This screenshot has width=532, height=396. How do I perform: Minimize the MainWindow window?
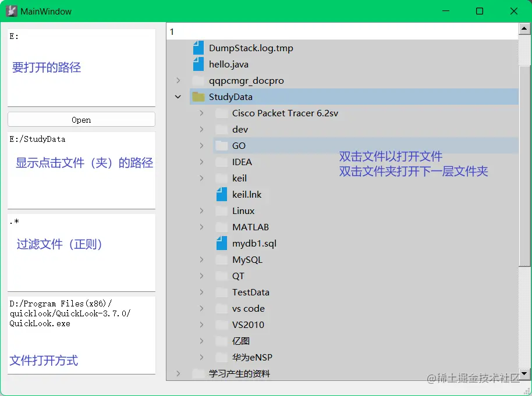(x=446, y=11)
